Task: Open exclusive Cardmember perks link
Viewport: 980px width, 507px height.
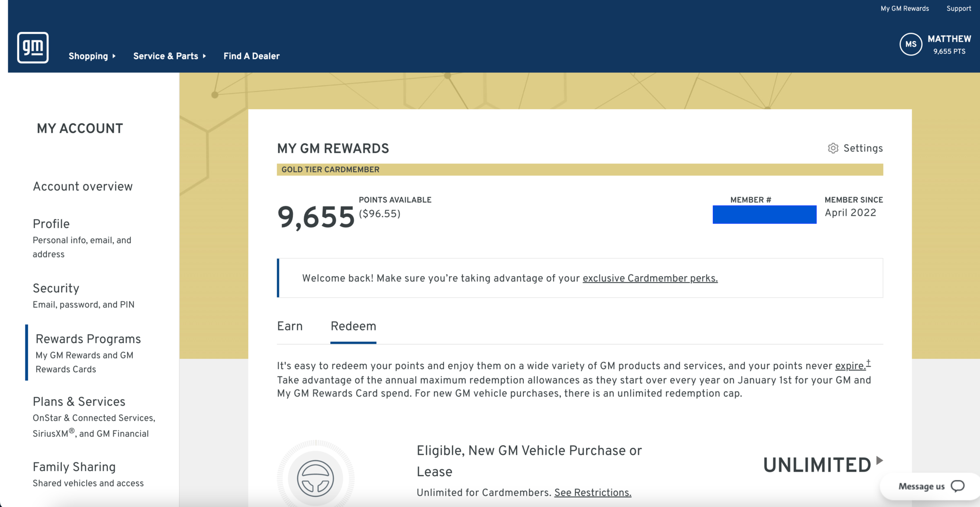Action: click(x=650, y=278)
